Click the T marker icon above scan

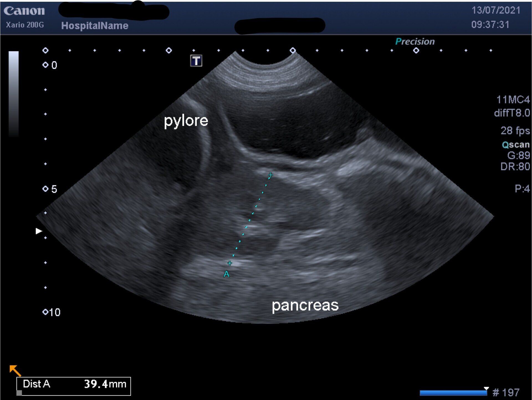(x=196, y=61)
